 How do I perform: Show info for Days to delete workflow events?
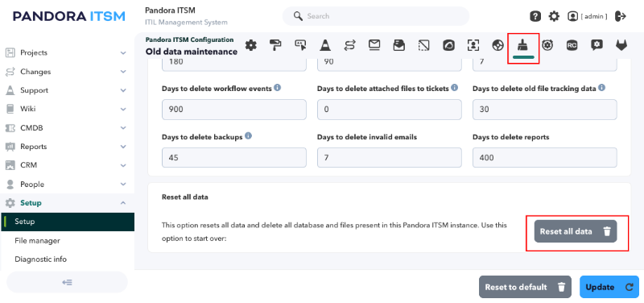pos(278,88)
